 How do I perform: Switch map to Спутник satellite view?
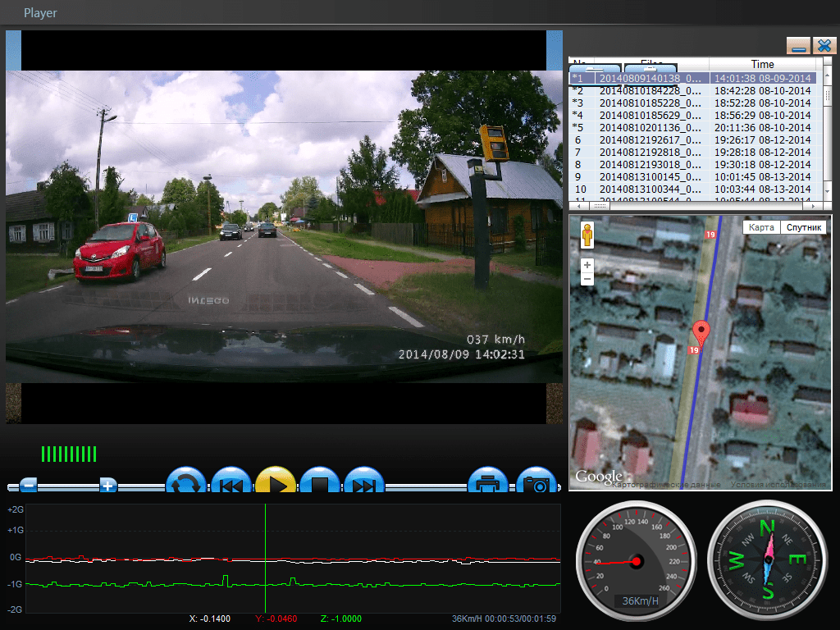pos(803,227)
